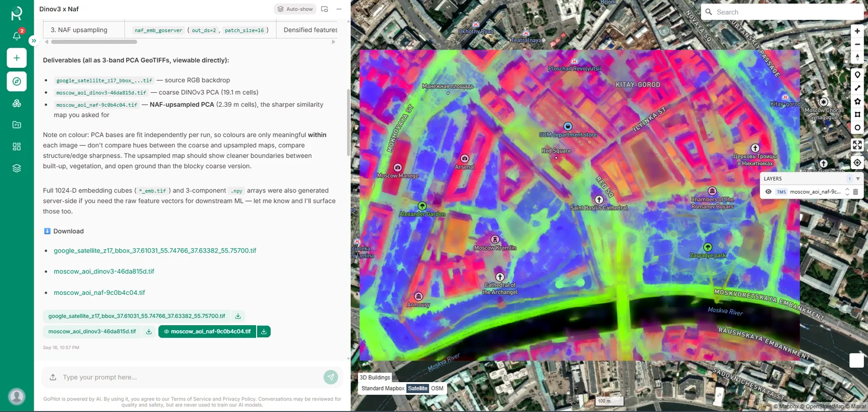Select the line draw tool
This screenshot has height=412, width=868.
(857, 88)
